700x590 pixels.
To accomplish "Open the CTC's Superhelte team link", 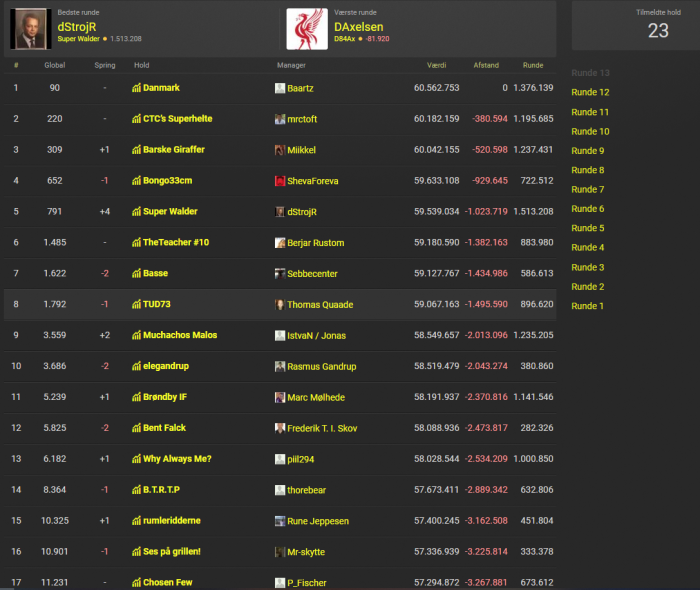I will 178,119.
